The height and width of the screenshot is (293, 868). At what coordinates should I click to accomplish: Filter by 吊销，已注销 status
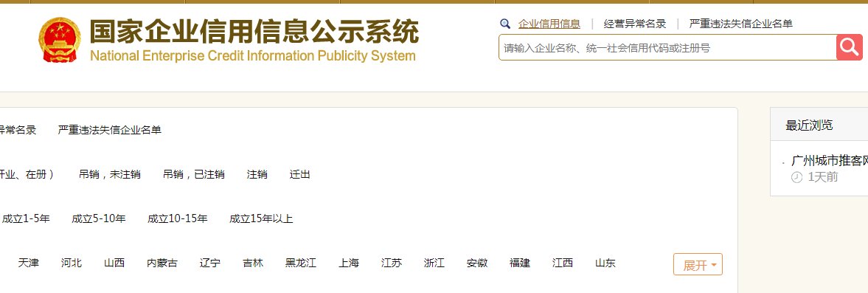click(x=194, y=174)
